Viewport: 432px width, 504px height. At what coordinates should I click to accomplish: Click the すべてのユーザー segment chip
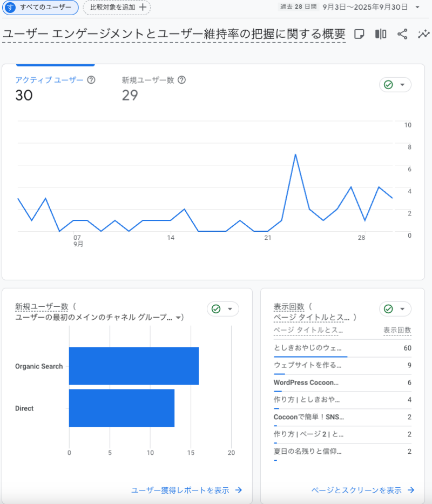[41, 8]
